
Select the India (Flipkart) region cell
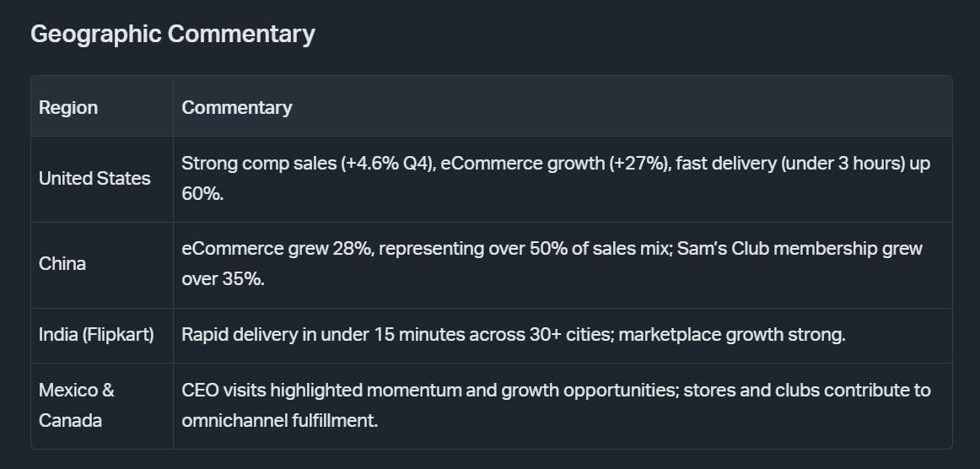pyautogui.click(x=96, y=334)
